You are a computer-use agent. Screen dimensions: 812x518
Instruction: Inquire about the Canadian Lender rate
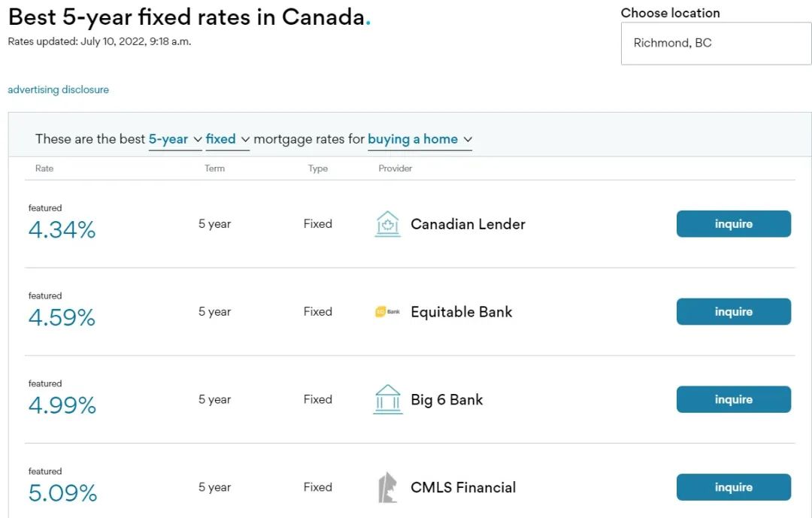[x=733, y=224]
